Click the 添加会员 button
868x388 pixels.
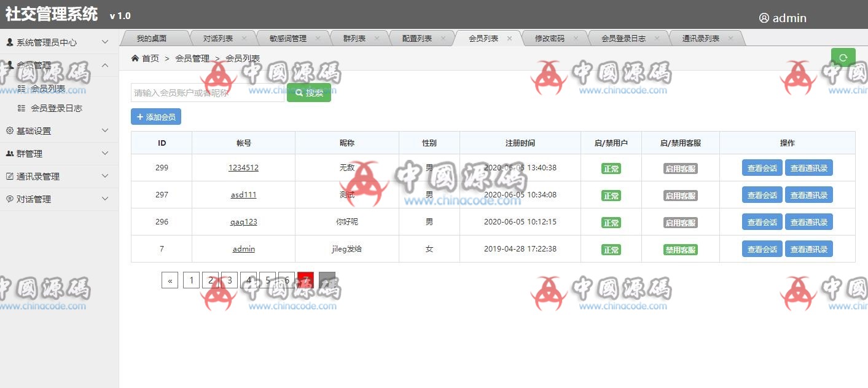(x=155, y=116)
